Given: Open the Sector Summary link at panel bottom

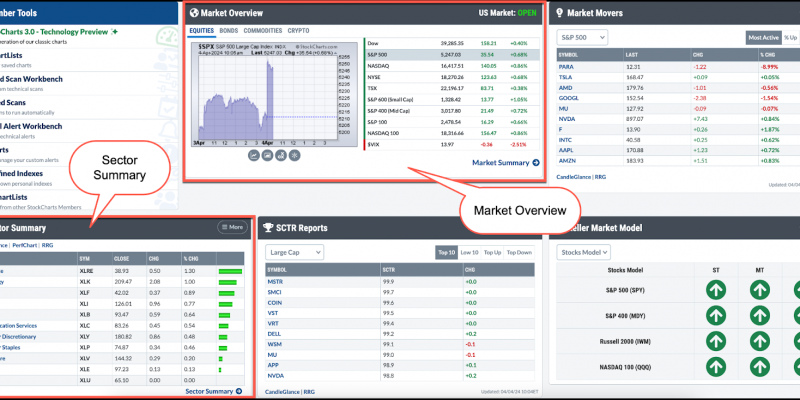Looking at the screenshot, I should coord(209,391).
